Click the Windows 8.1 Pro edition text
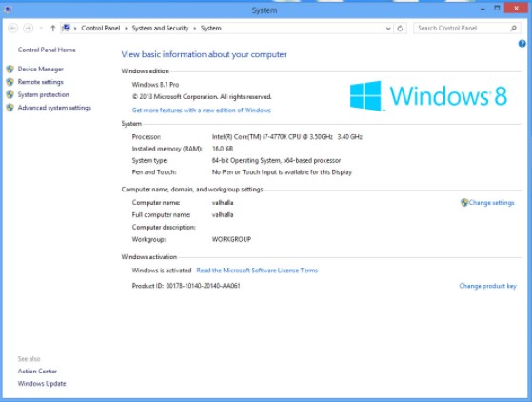The image size is (532, 402). [155, 85]
